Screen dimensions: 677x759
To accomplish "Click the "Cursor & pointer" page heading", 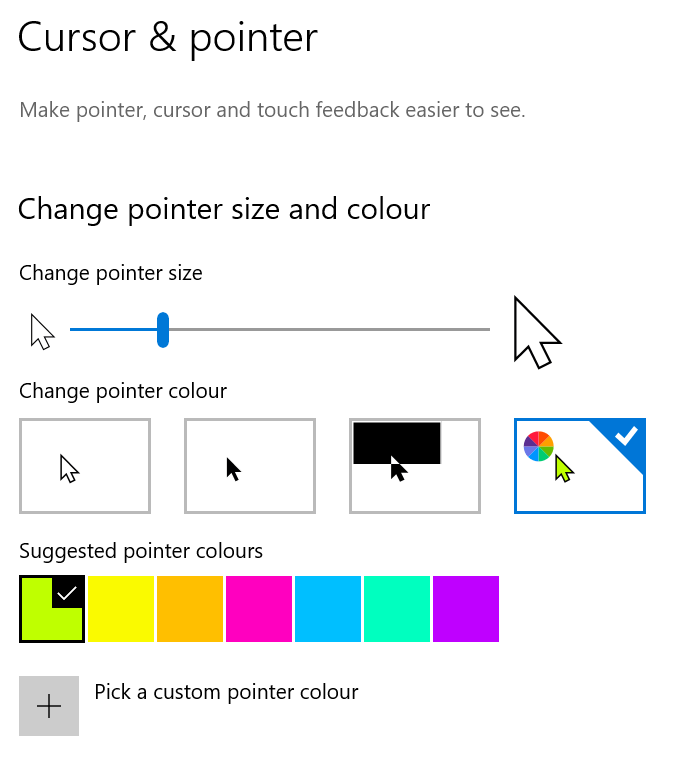I will click(x=168, y=38).
